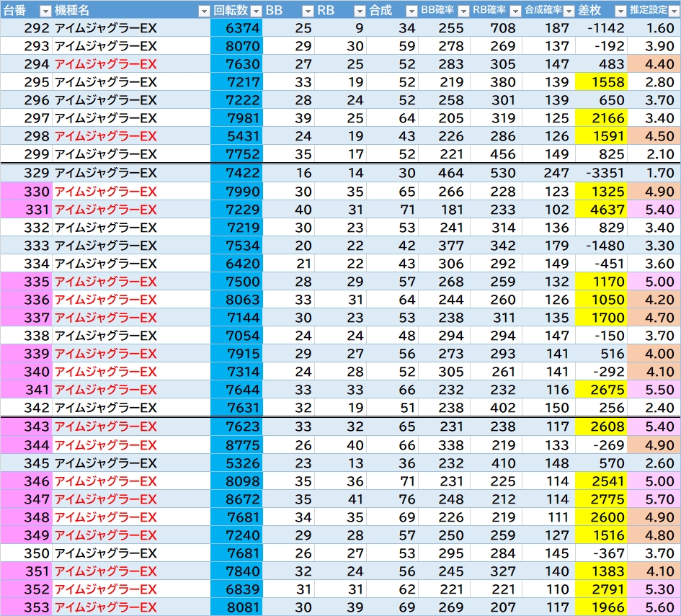Open the 機種名 column filter dropdown
Viewport: 681px width, 616px height.
click(x=204, y=11)
